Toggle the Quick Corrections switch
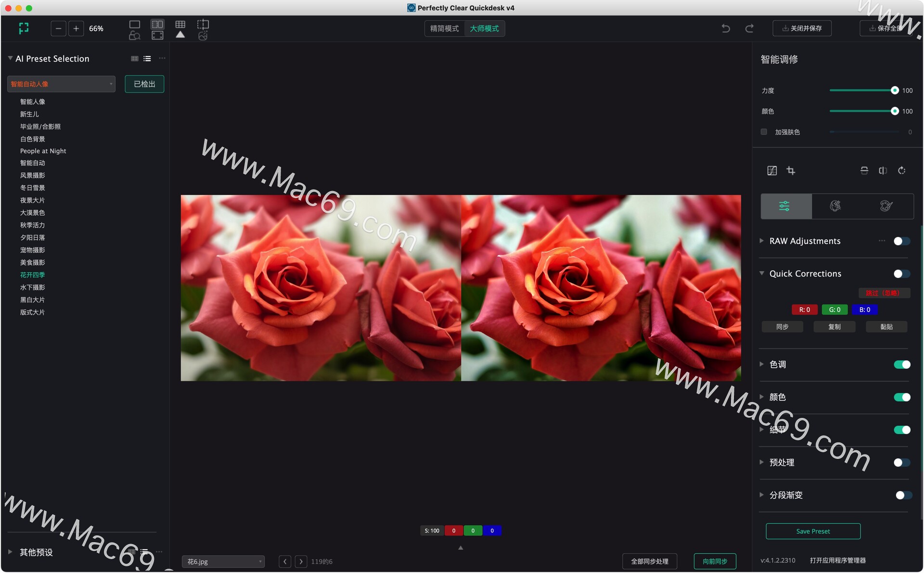Image resolution: width=924 pixels, height=573 pixels. pos(902,274)
